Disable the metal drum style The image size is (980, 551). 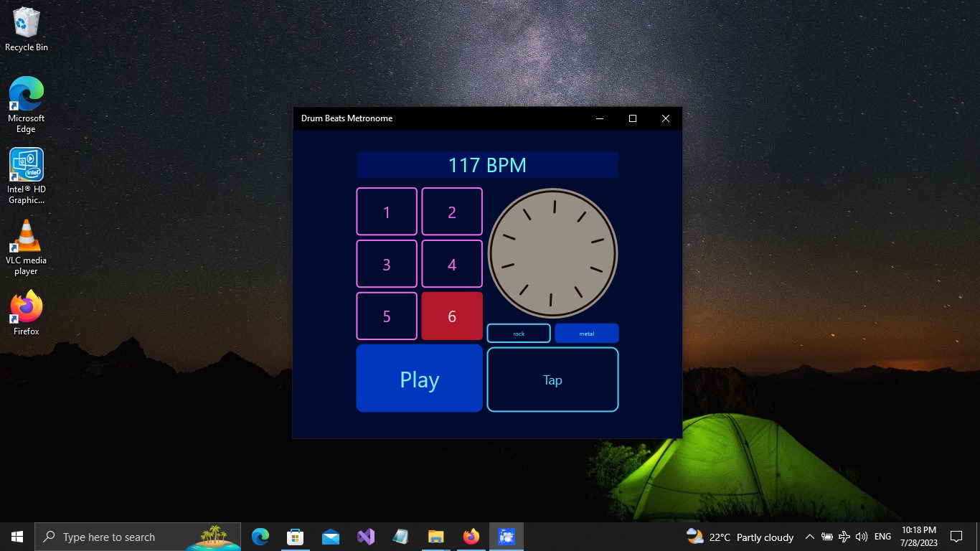point(586,333)
